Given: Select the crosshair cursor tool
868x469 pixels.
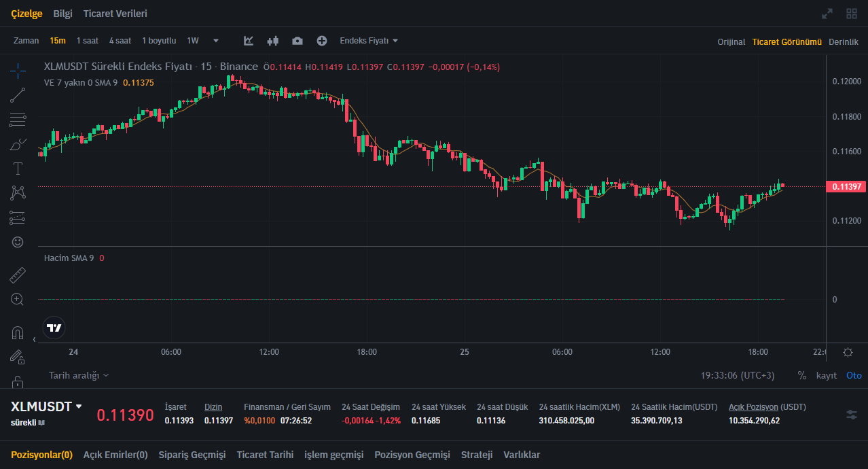Looking at the screenshot, I should click(x=18, y=70).
